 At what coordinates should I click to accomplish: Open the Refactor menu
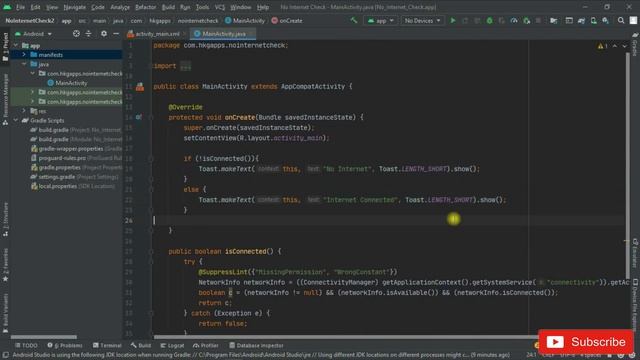(145, 7)
